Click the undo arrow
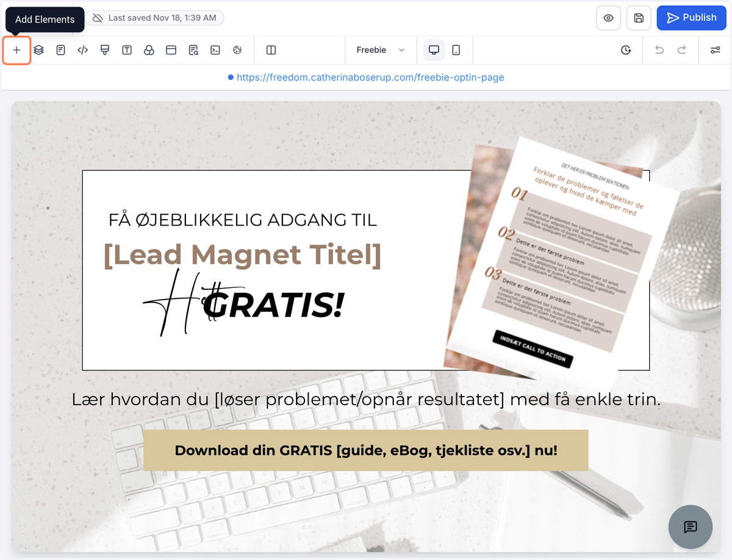 pos(659,50)
